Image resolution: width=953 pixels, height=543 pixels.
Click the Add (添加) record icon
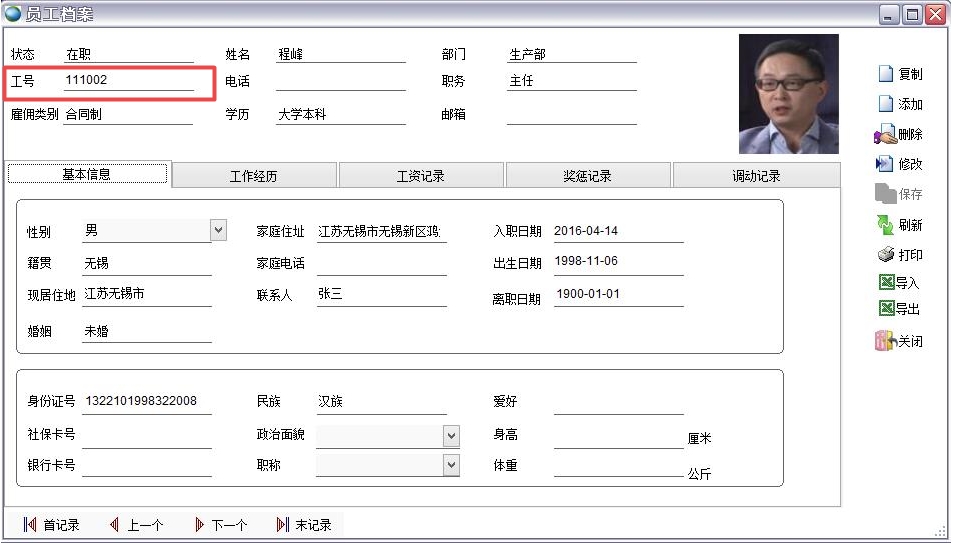[x=885, y=104]
